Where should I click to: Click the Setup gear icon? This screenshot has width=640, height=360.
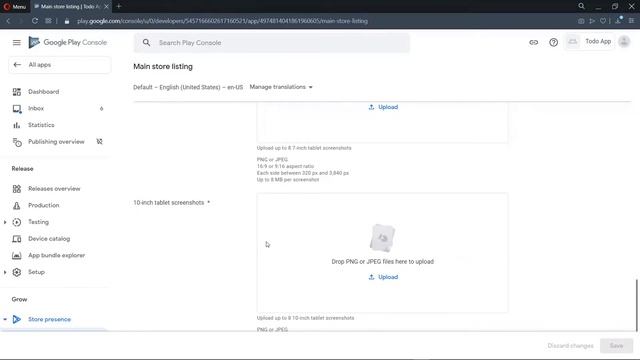click(17, 272)
